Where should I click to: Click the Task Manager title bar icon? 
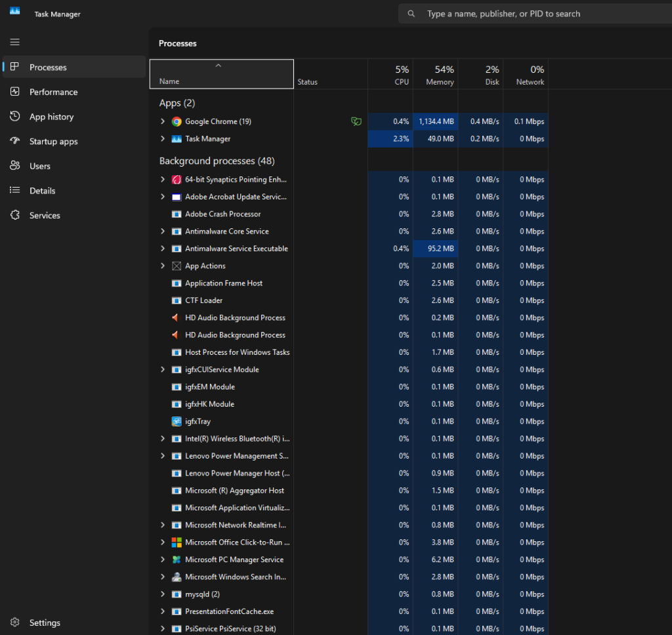click(14, 11)
